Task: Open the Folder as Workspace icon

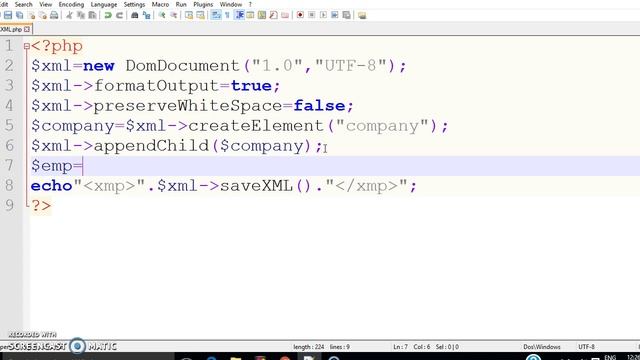Action: [x=285, y=16]
